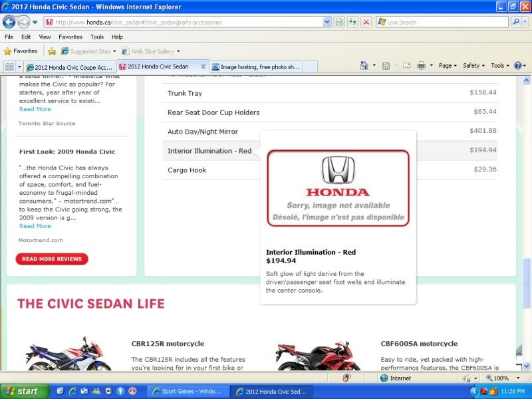Screen dimensions: 532x399
Task: Select Interior Illumination - Red accessory
Action: coord(330,151)
